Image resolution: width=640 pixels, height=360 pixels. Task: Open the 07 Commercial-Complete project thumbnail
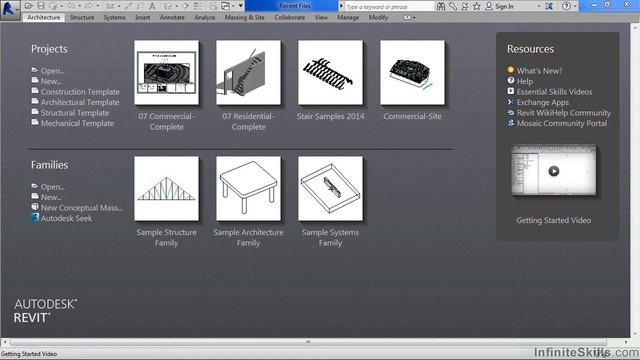tap(167, 72)
